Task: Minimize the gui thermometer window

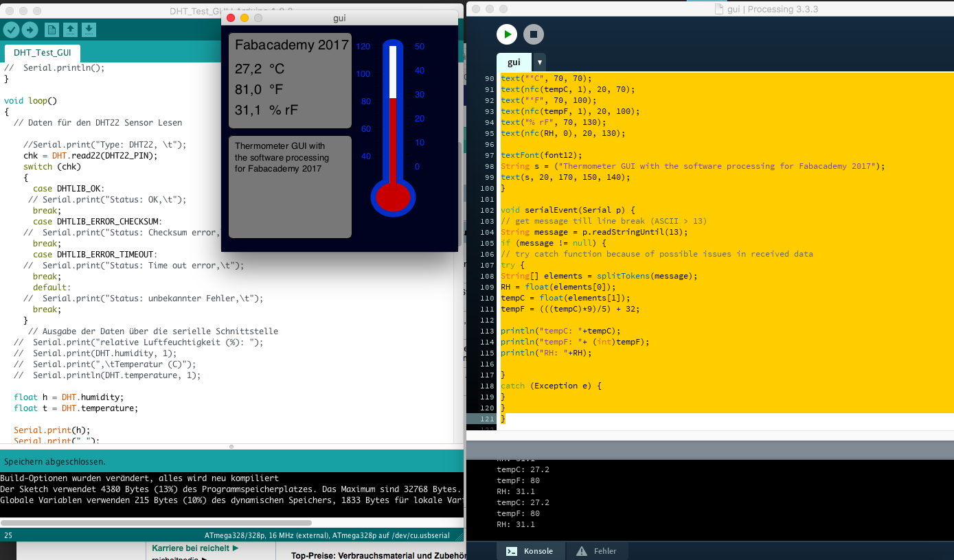Action: (245, 18)
